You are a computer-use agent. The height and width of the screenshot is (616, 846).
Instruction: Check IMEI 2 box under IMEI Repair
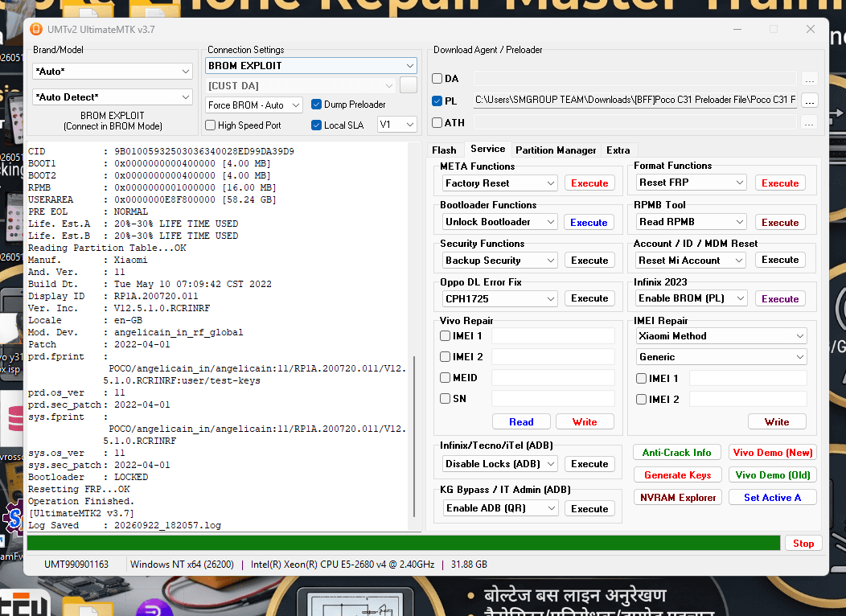pos(642,400)
